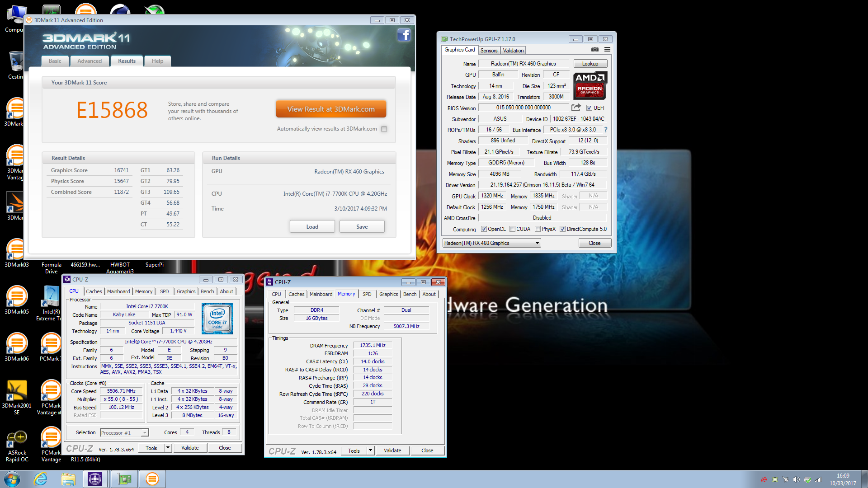Click Show Desktop strip at taskbar end
The image size is (868, 488).
tap(864, 479)
